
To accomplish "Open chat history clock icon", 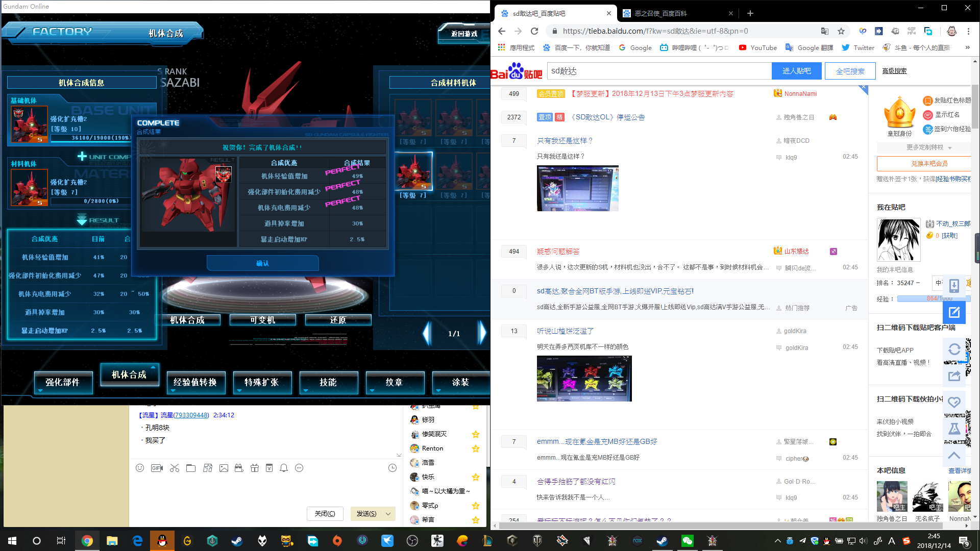I will point(393,468).
